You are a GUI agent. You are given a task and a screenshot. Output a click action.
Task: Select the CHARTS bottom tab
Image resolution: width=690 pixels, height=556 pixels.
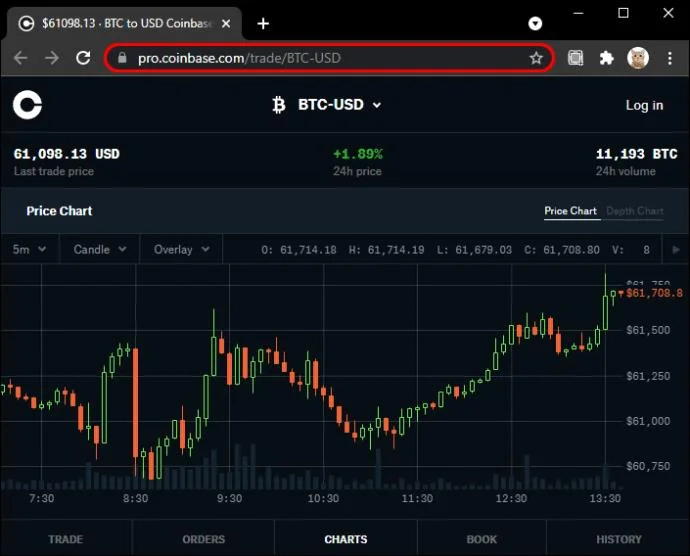345,539
